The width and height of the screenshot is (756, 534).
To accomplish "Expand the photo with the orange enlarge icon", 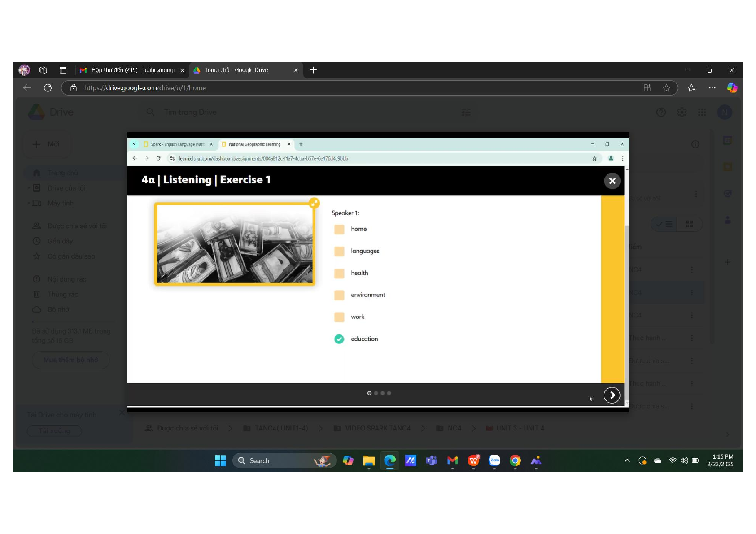I will [315, 203].
